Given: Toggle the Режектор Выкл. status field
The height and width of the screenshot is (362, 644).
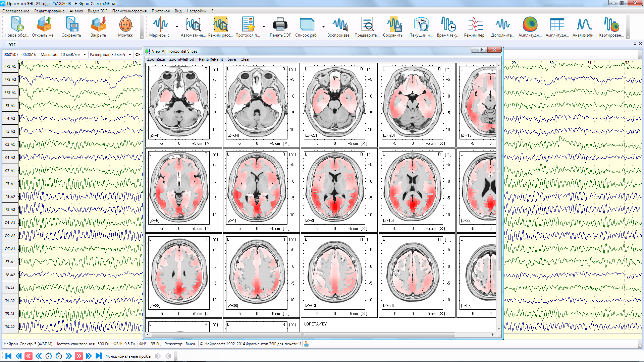Looking at the screenshot, I should coord(180,344).
